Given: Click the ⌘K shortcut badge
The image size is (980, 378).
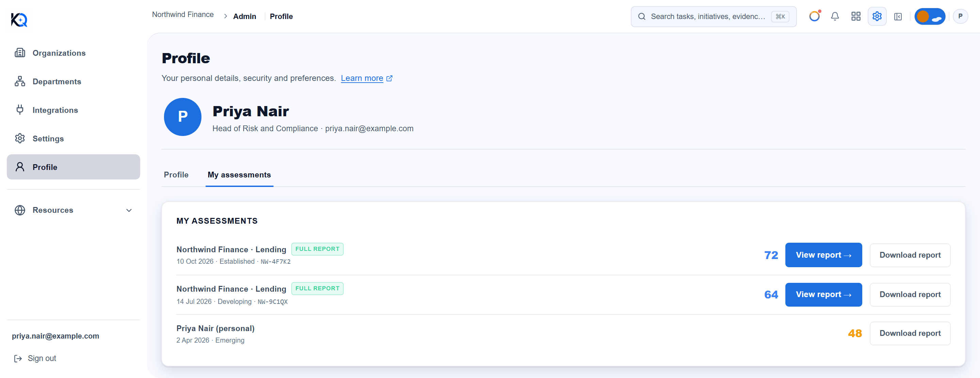Looking at the screenshot, I should (780, 16).
